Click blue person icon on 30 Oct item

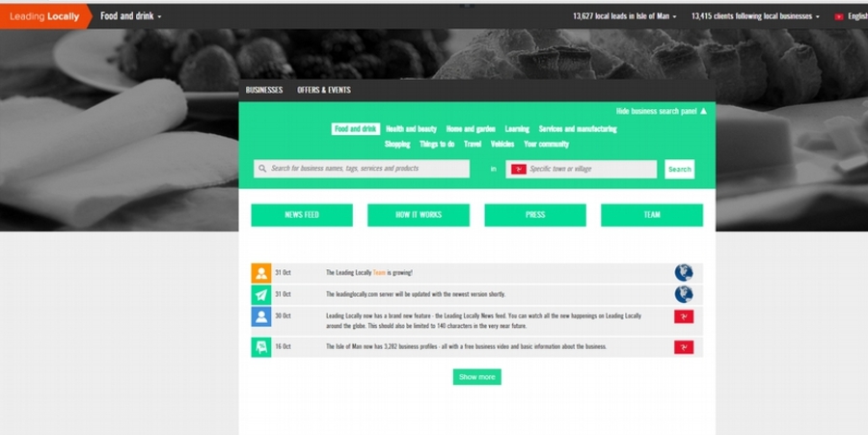click(x=261, y=316)
